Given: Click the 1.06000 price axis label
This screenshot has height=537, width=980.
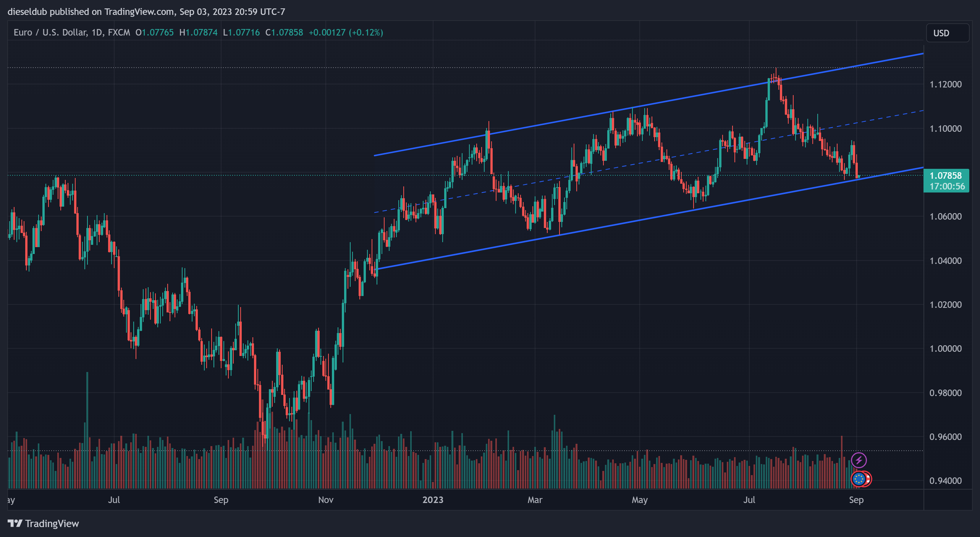Looking at the screenshot, I should [946, 217].
